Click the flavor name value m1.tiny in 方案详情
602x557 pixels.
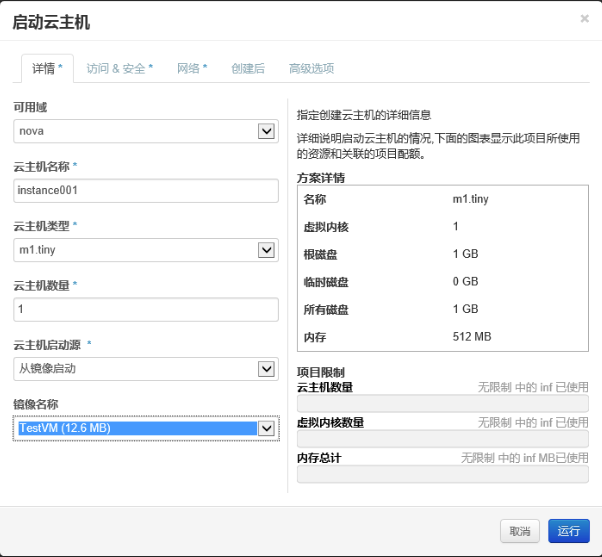[470, 199]
